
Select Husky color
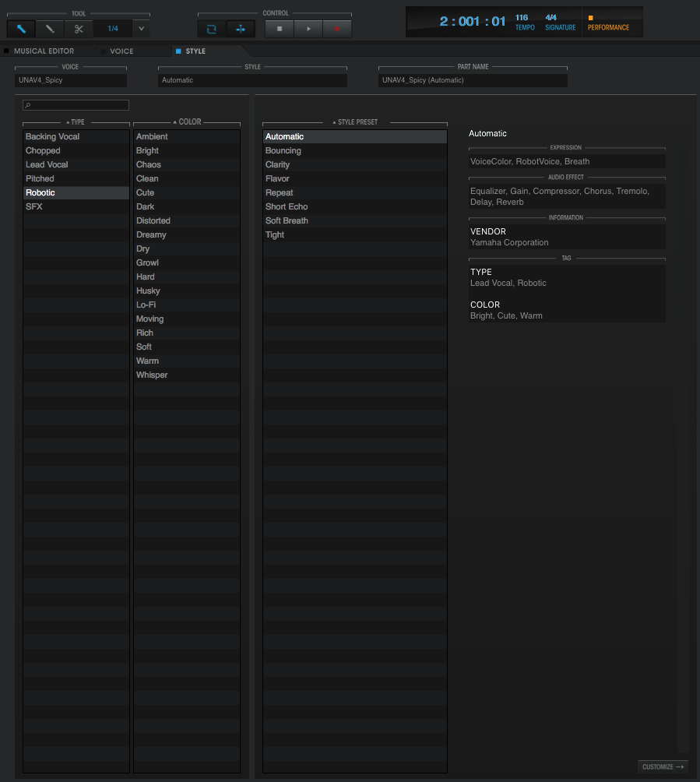(187, 291)
